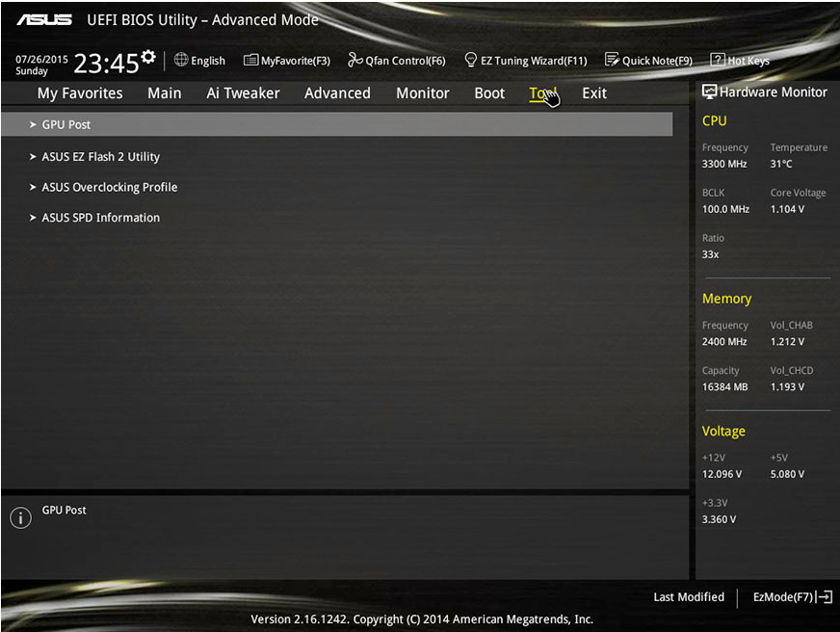Click the Last Modified button

(x=688, y=596)
